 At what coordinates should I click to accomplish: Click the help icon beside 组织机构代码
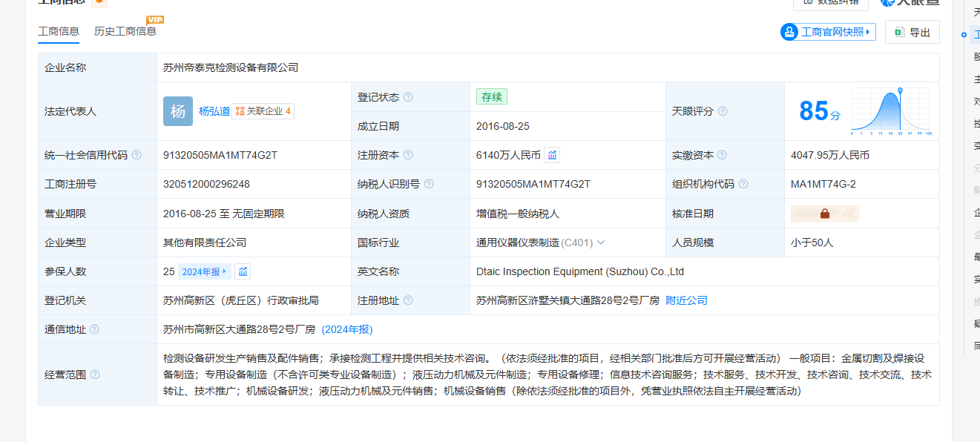click(x=743, y=184)
